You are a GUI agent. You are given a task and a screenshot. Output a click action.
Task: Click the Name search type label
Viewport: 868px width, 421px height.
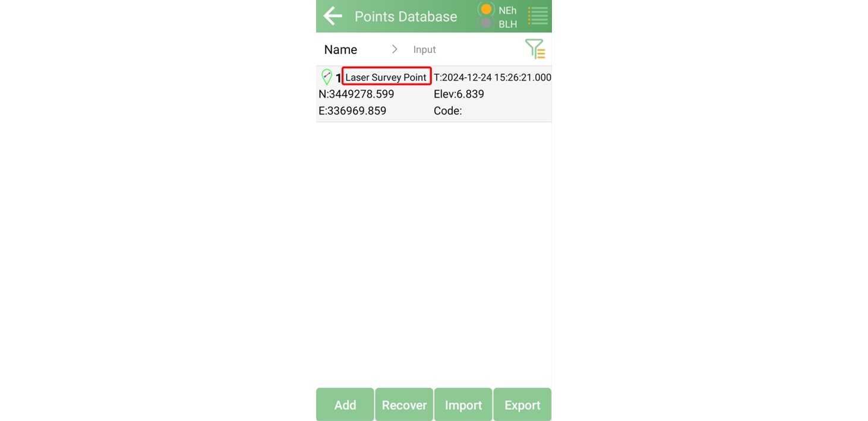tap(340, 50)
